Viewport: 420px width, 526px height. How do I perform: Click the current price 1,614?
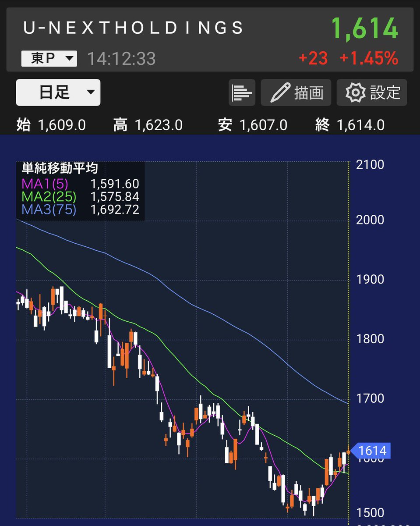click(x=364, y=29)
